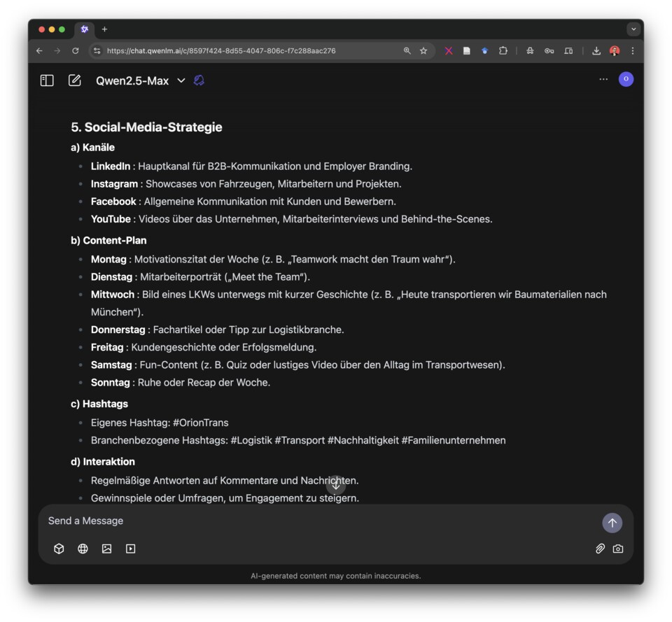Open the user profile avatar
The image size is (672, 622).
(626, 79)
